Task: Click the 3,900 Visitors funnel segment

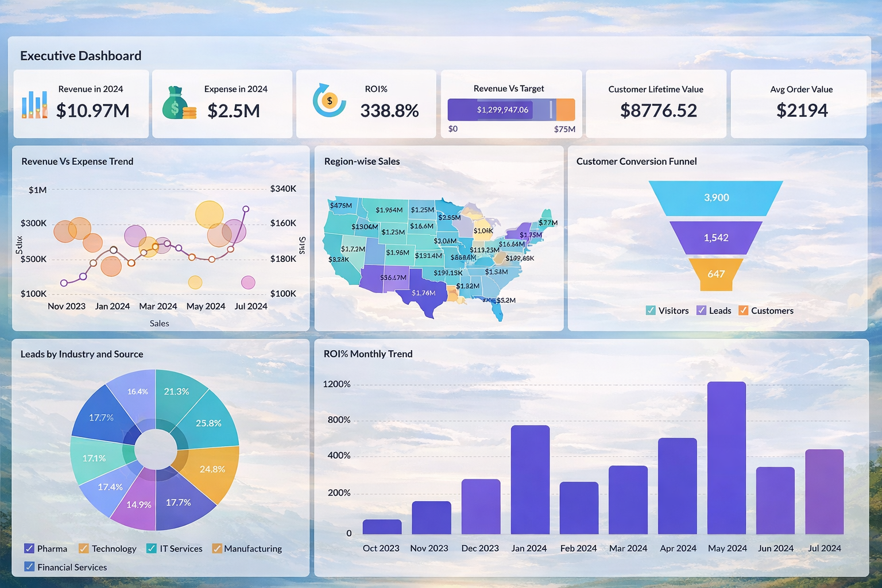Action: pos(716,198)
